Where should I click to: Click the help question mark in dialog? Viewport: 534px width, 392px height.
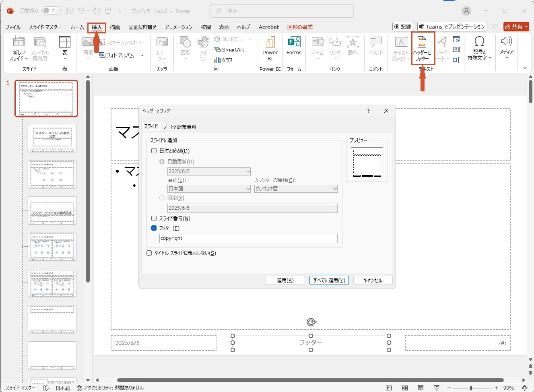(368, 111)
